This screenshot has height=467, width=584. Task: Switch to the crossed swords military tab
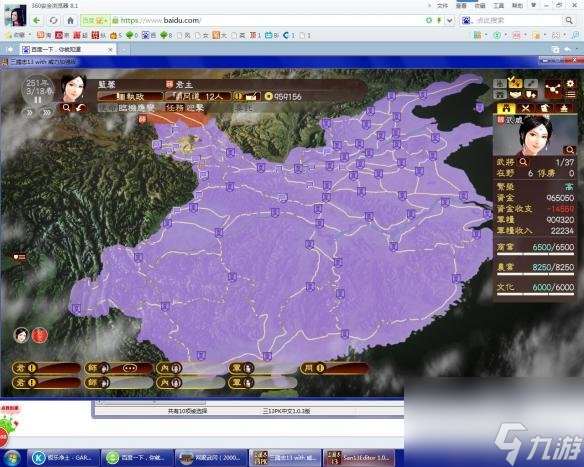click(526, 108)
